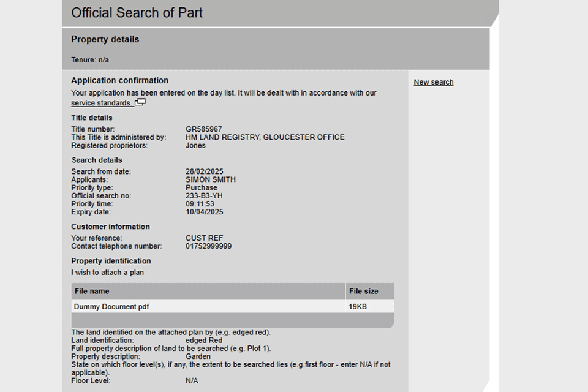Click the Tenure: n/a text
Screen dimensions: 588x392
pyautogui.click(x=90, y=60)
